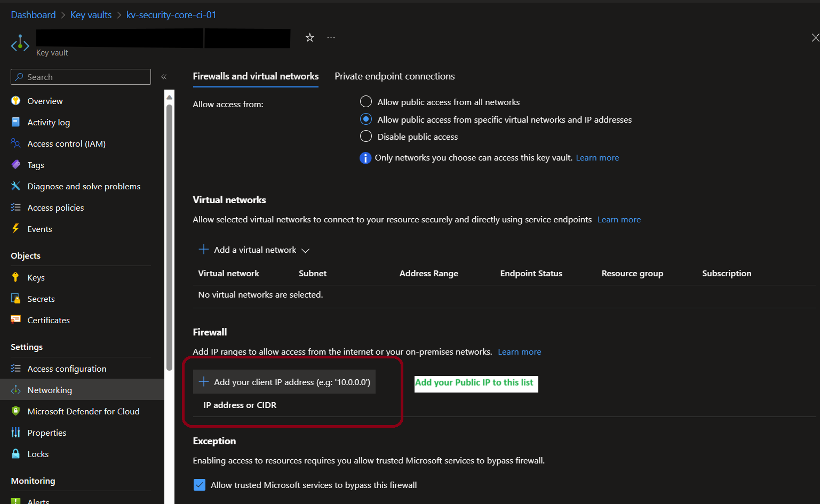Click the sidebar scroll-up arrow
This screenshot has width=820, height=504.
click(170, 97)
